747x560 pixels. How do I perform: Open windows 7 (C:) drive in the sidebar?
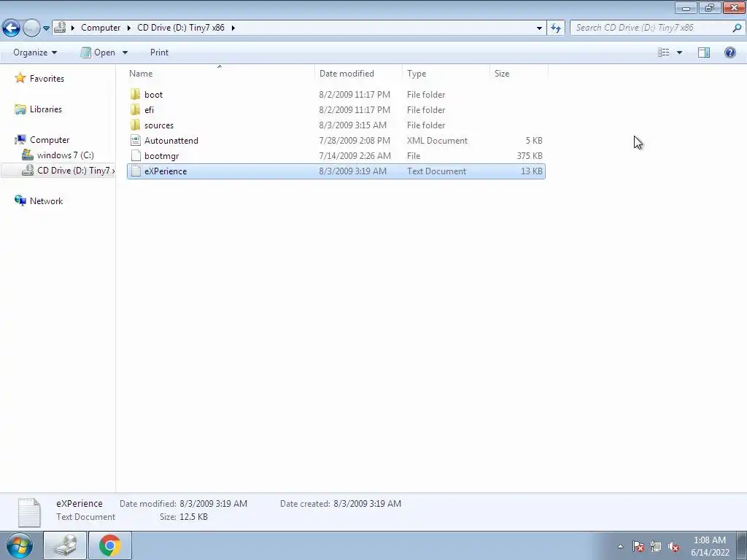click(x=65, y=155)
